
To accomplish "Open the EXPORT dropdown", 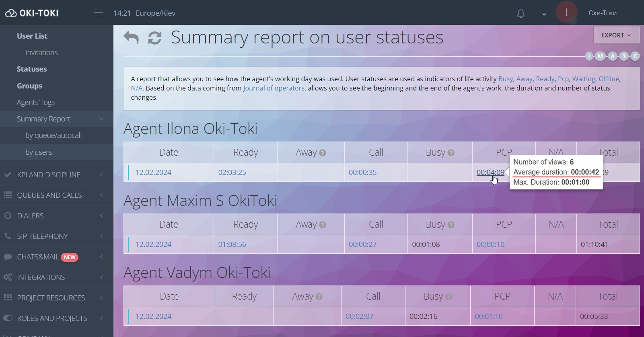I will tap(616, 35).
